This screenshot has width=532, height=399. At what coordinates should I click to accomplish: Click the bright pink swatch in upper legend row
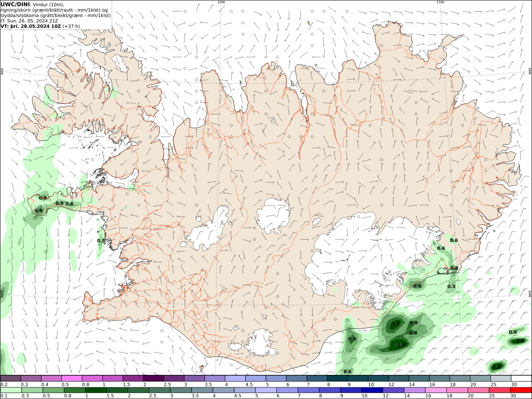[x=71, y=379]
